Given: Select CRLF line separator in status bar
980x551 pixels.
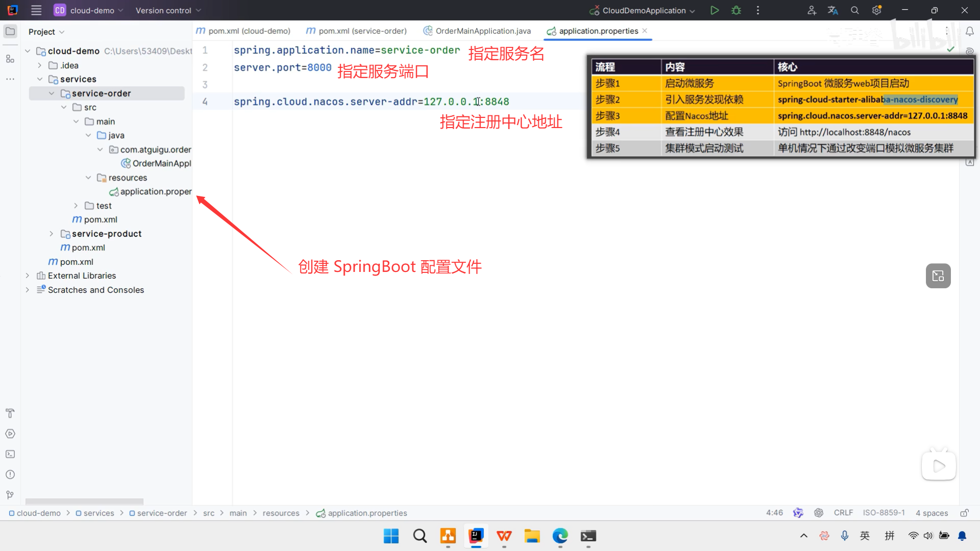Looking at the screenshot, I should click(843, 513).
